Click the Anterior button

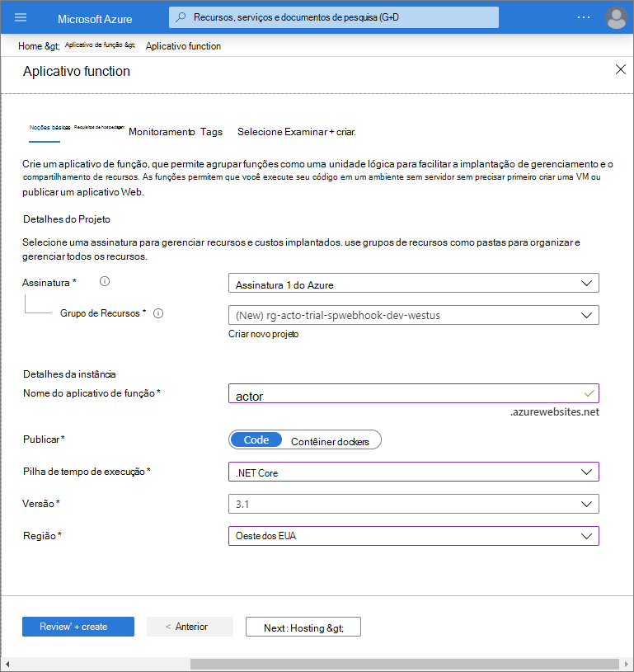(190, 627)
